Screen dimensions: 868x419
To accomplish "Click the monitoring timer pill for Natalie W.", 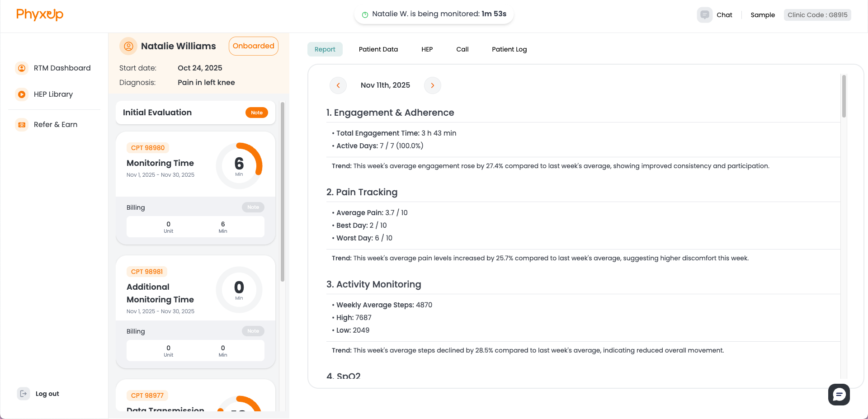I will [x=434, y=14].
